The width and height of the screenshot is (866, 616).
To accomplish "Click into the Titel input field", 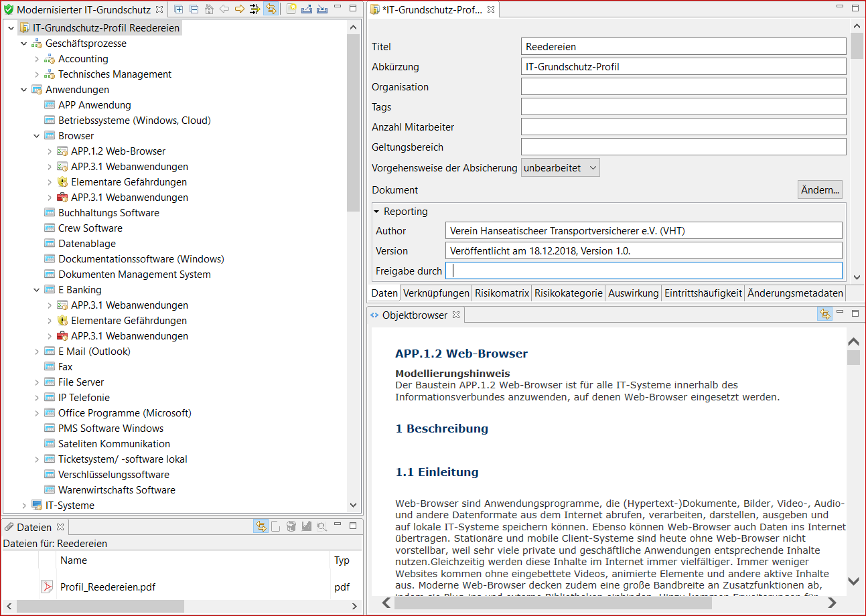I will 684,47.
